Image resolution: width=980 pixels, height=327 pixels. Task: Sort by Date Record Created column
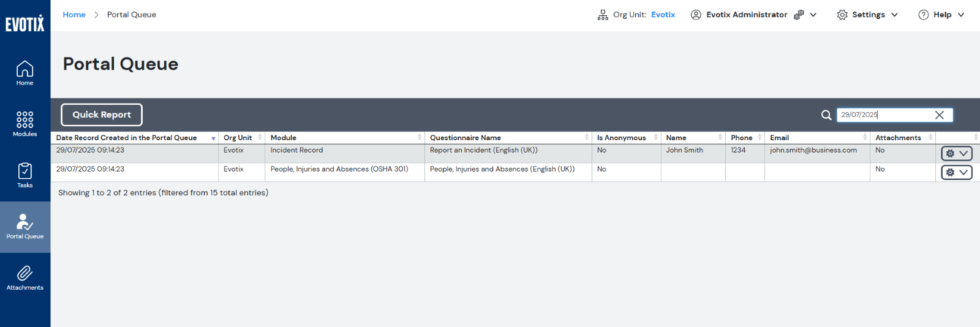[126, 138]
